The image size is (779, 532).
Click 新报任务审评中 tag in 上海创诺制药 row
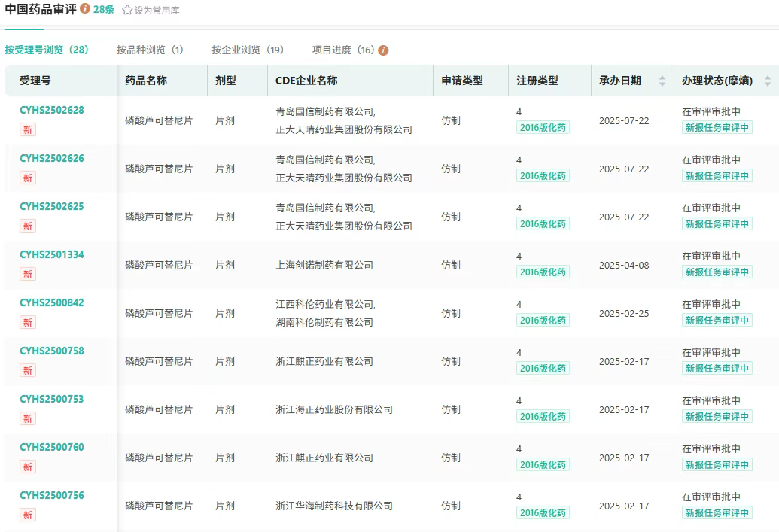[x=717, y=272]
